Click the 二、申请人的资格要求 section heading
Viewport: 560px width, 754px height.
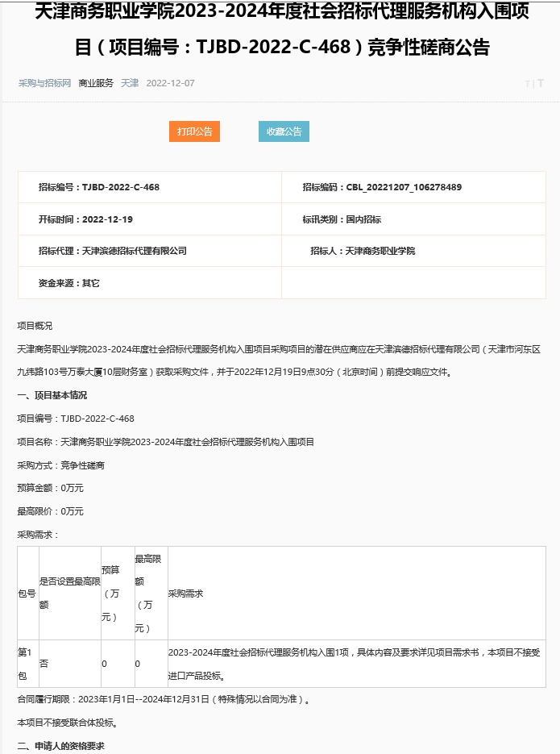[61, 746]
